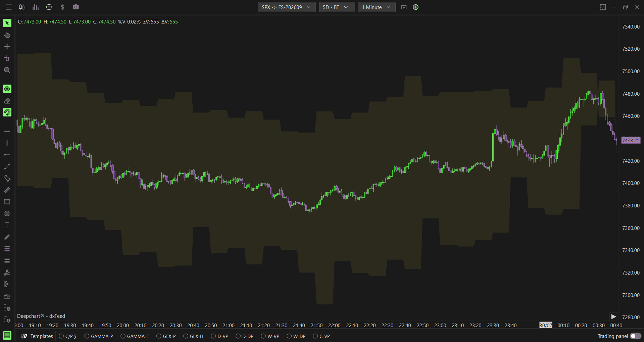Image resolution: width=644 pixels, height=342 pixels.
Task: Select the candlestick range tool
Action: tap(7, 296)
